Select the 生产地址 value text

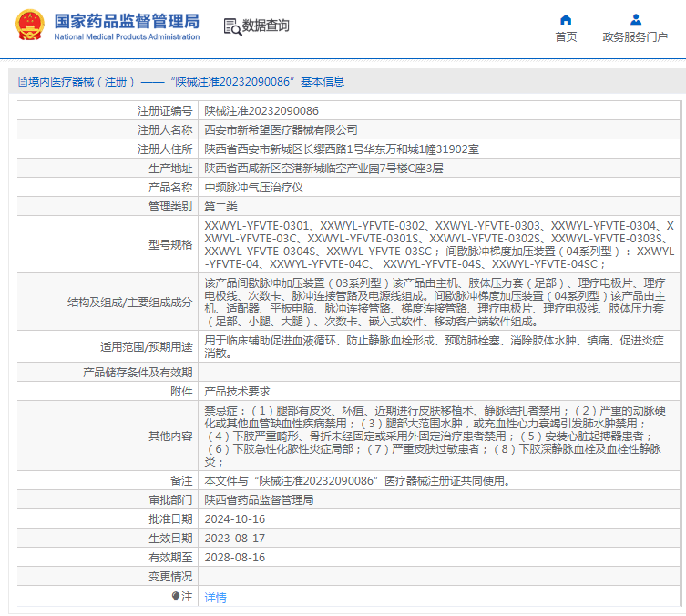pyautogui.click(x=323, y=169)
